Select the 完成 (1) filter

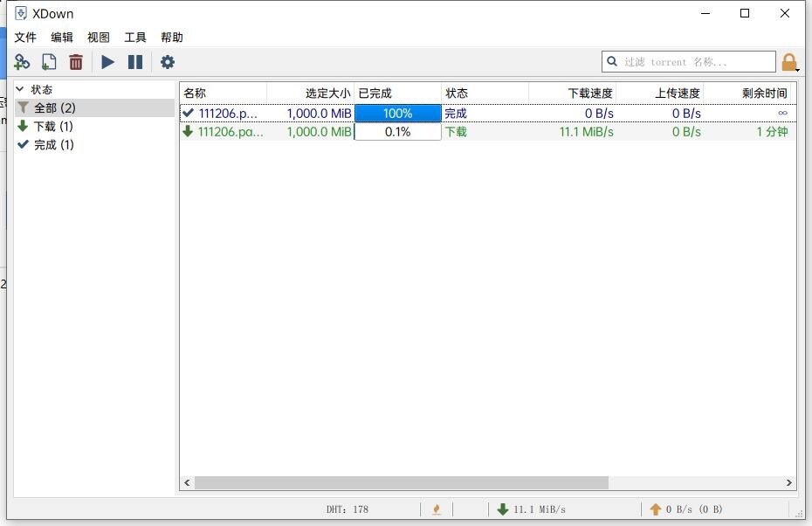(x=53, y=145)
